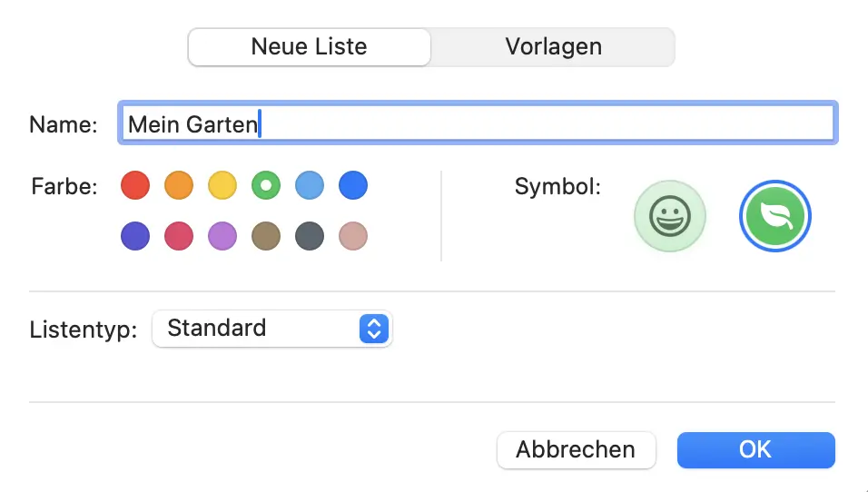Select the Neue Liste tab
The height and width of the screenshot is (492, 868).
(x=310, y=47)
